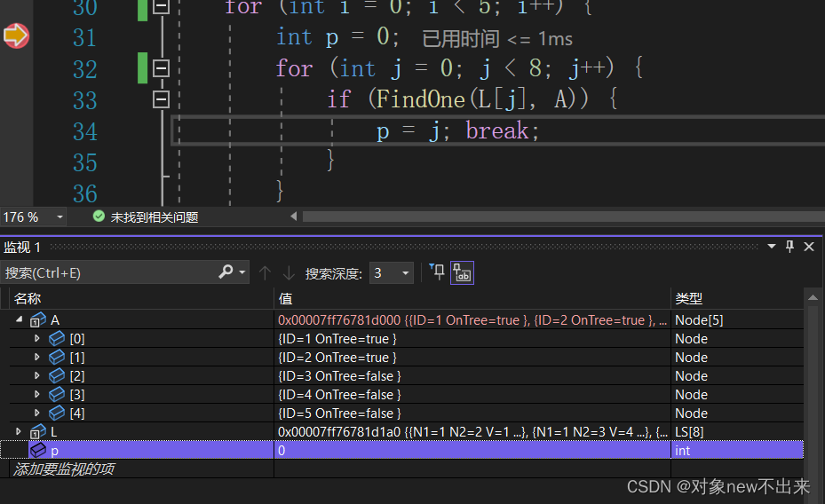Collapse the A variable tree node
This screenshot has width=825, height=504.
click(x=19, y=319)
